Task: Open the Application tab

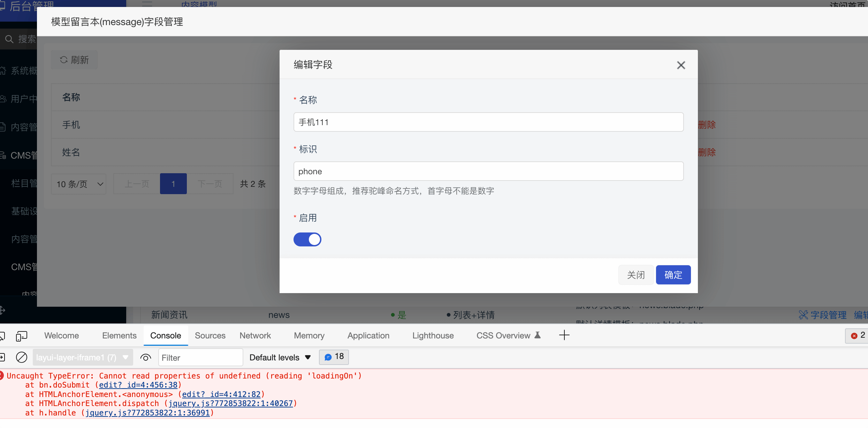Action: [x=368, y=336]
